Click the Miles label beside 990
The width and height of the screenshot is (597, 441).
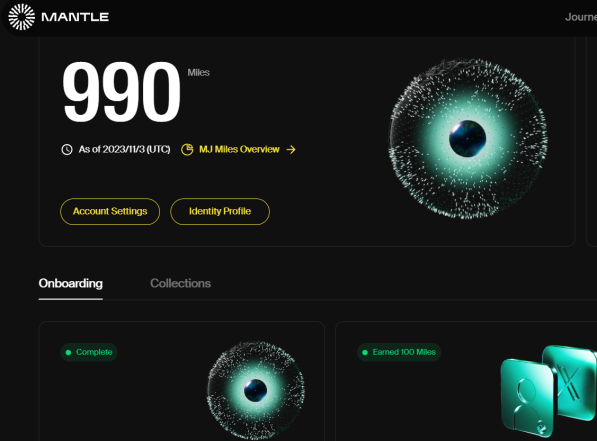pos(198,72)
